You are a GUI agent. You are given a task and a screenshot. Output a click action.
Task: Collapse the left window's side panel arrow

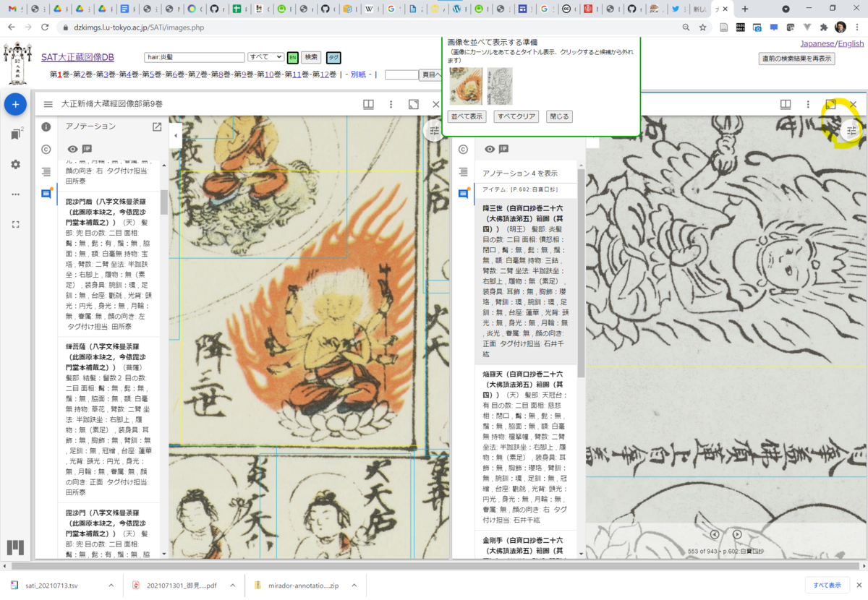click(175, 135)
